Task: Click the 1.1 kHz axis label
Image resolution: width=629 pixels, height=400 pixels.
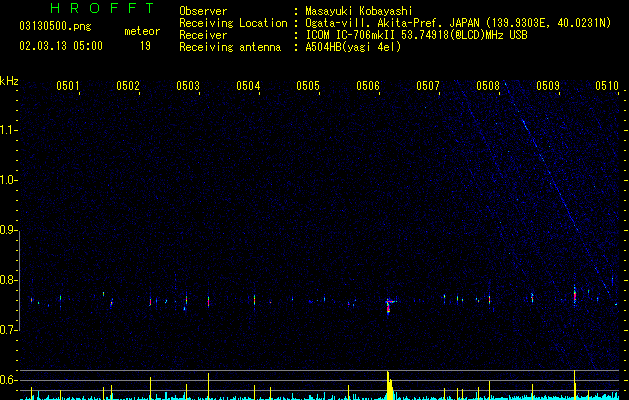Action: tap(8, 130)
